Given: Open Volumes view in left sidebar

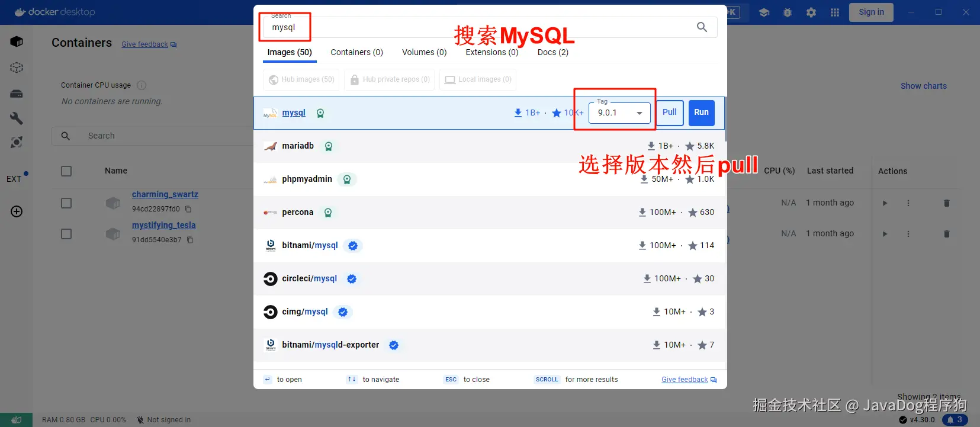Looking at the screenshot, I should [x=17, y=94].
